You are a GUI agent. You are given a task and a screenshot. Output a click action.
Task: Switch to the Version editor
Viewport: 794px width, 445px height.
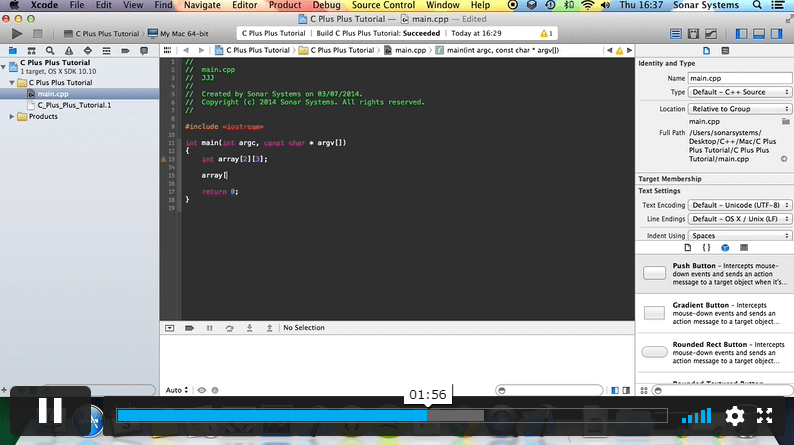pyautogui.click(x=711, y=34)
